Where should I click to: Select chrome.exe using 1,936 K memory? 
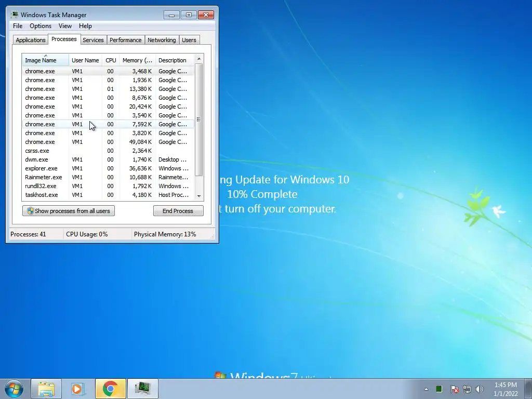[108, 80]
